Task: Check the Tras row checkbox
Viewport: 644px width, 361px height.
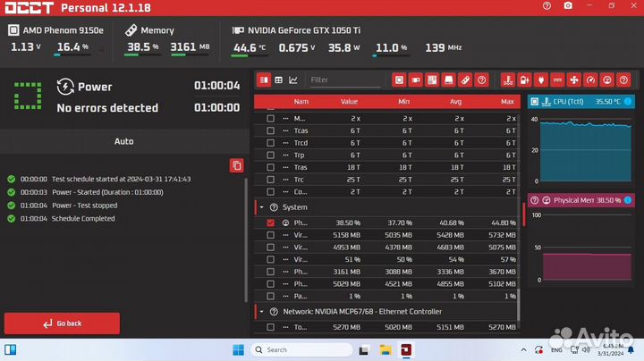Action: [270, 167]
